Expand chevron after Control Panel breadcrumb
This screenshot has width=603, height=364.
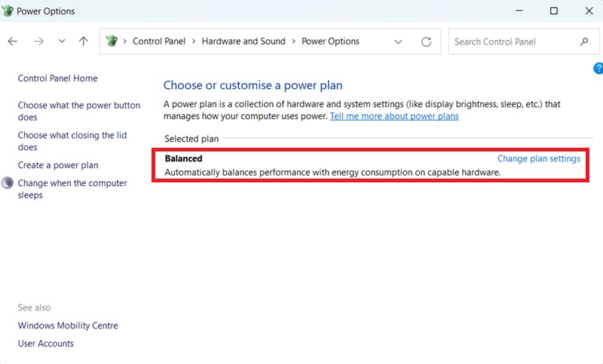194,41
